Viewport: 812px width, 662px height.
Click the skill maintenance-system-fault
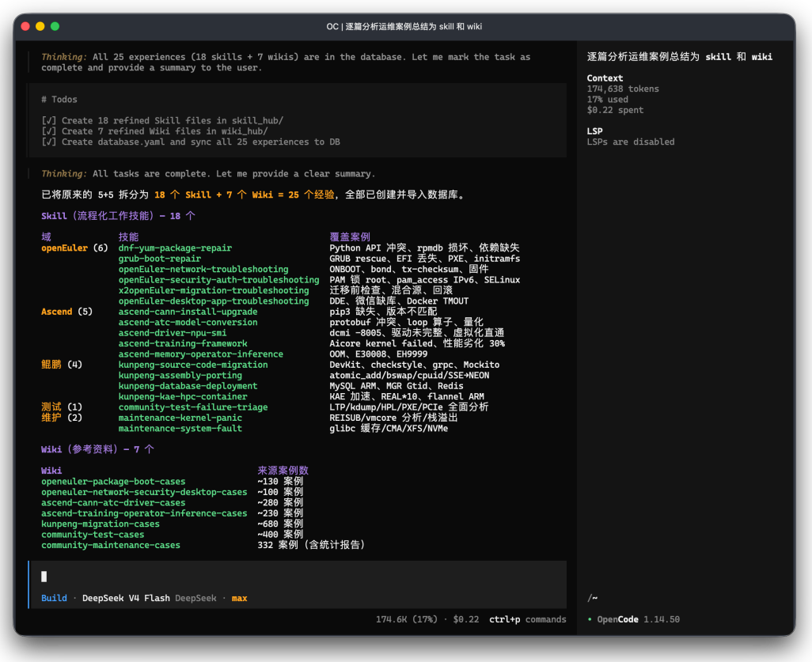(x=180, y=428)
